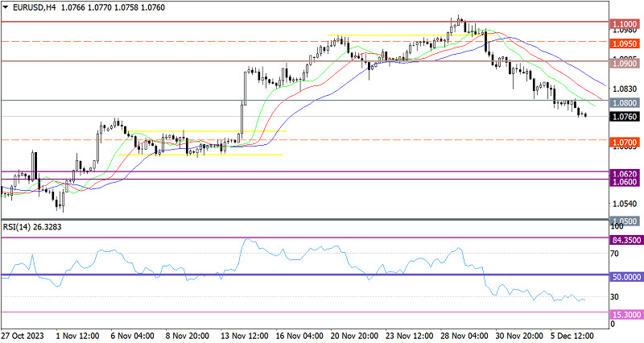
Task: Click the RSI 50.0000 level label
Action: (626, 277)
